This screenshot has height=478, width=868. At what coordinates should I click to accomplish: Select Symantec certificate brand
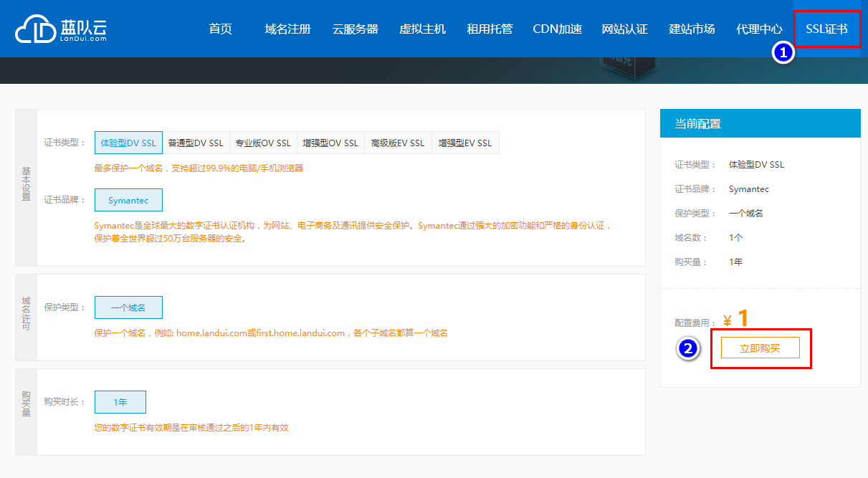pos(128,201)
